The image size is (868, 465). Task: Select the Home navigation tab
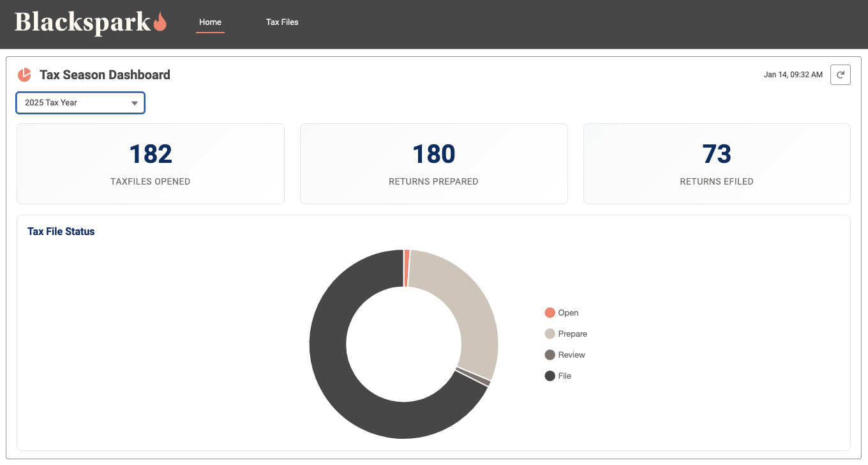[x=210, y=22]
